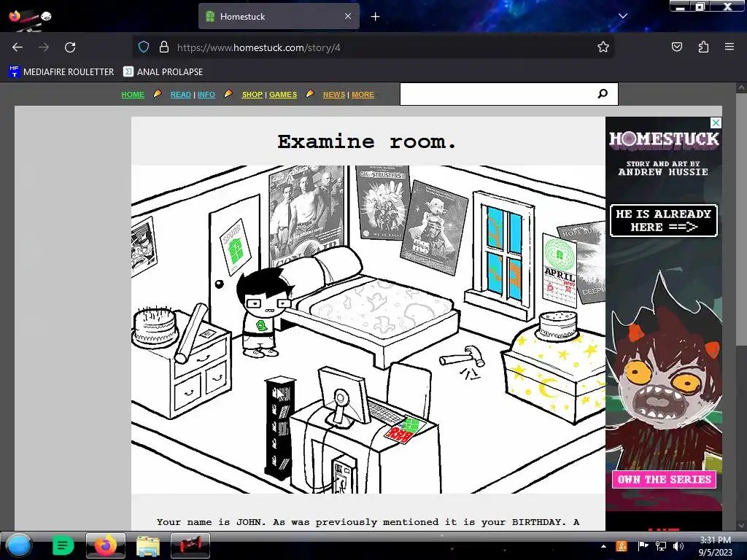This screenshot has width=747, height=560.
Task: Switch to the Homestuck tab
Action: pyautogui.click(x=279, y=16)
